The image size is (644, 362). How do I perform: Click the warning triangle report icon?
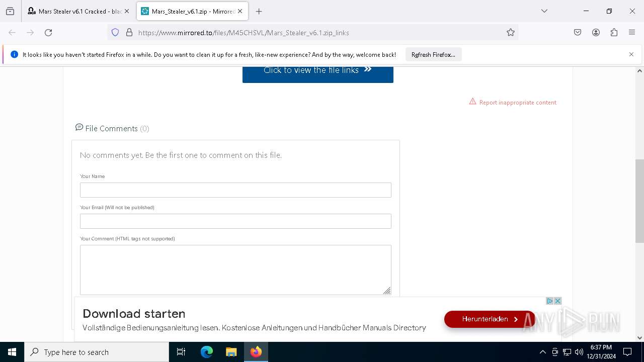[472, 102]
